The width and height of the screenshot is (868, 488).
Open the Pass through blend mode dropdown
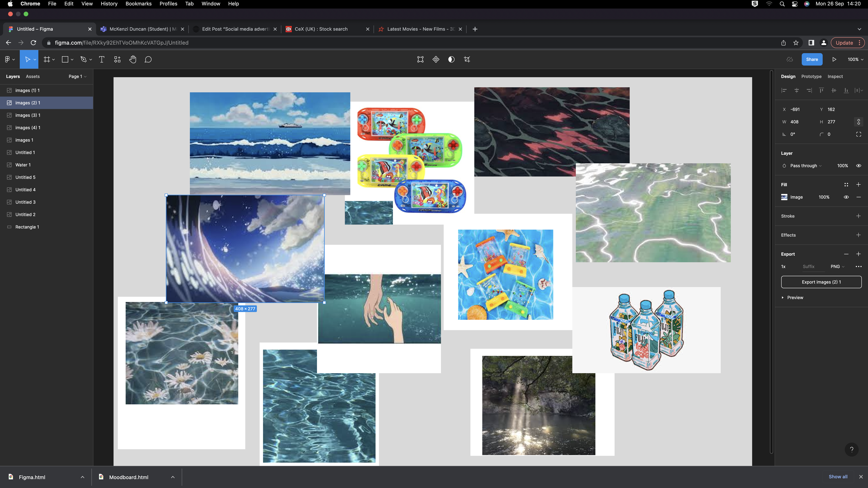click(805, 166)
